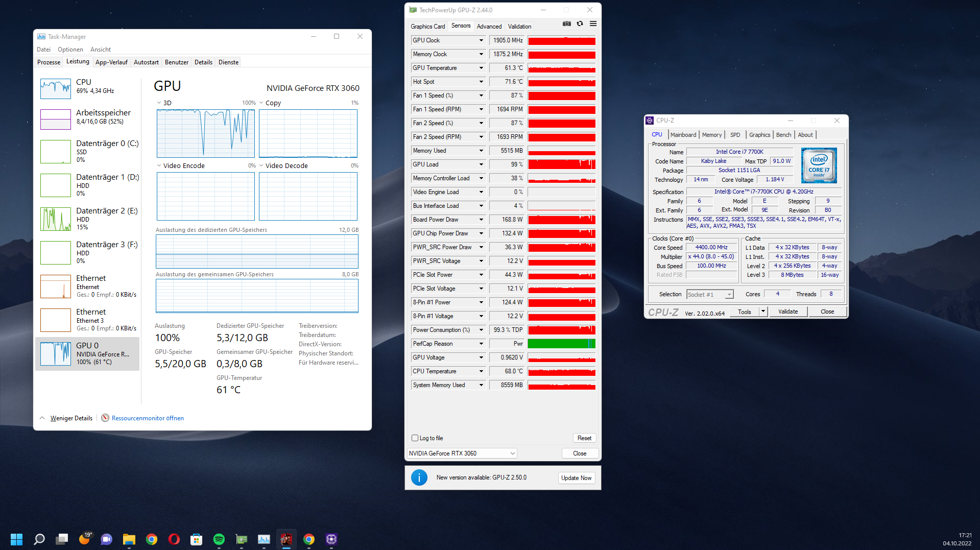Image resolution: width=980 pixels, height=550 pixels.
Task: Click the Intel Core i7 logo in CPU-Z
Action: [819, 165]
